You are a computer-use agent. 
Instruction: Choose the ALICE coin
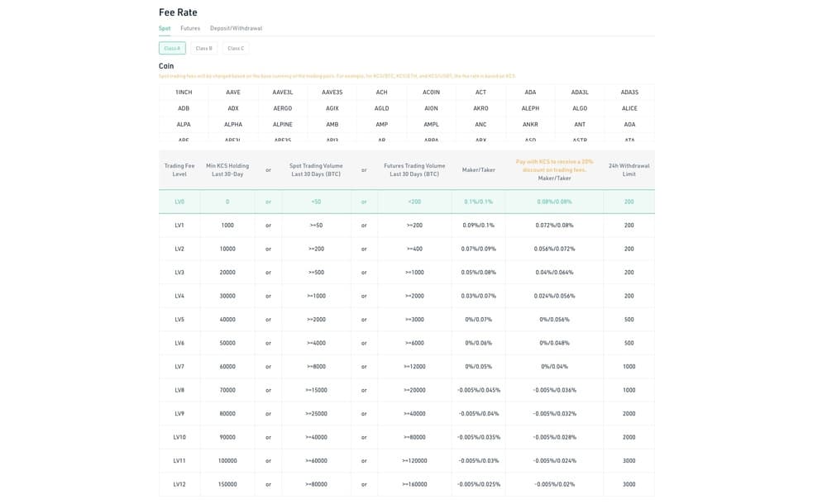pos(629,108)
